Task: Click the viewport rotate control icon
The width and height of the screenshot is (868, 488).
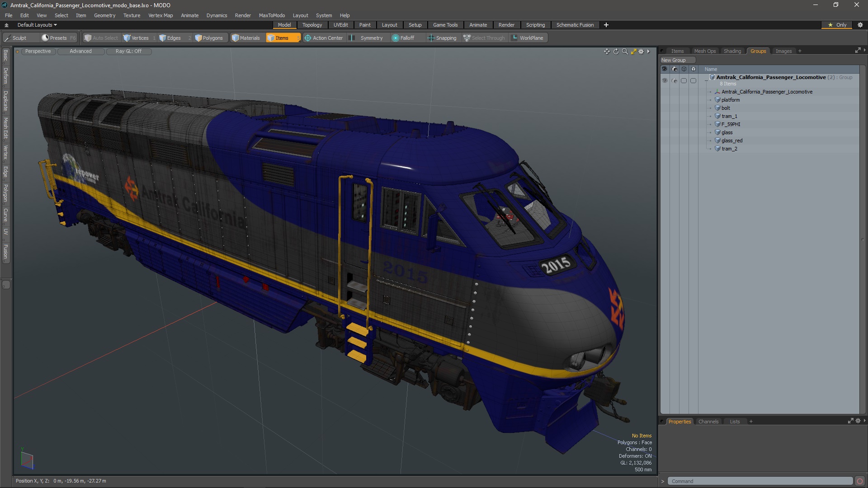Action: pyautogui.click(x=616, y=52)
